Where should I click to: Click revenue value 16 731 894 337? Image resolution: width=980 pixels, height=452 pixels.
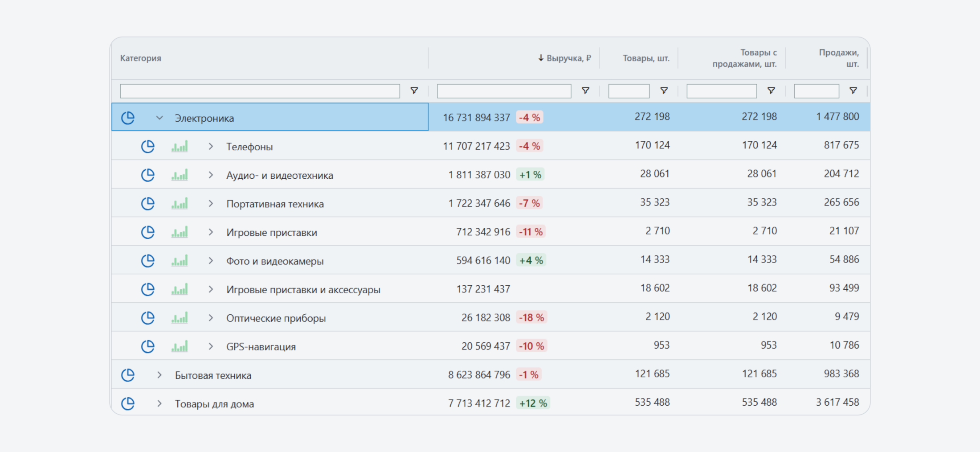coord(476,118)
